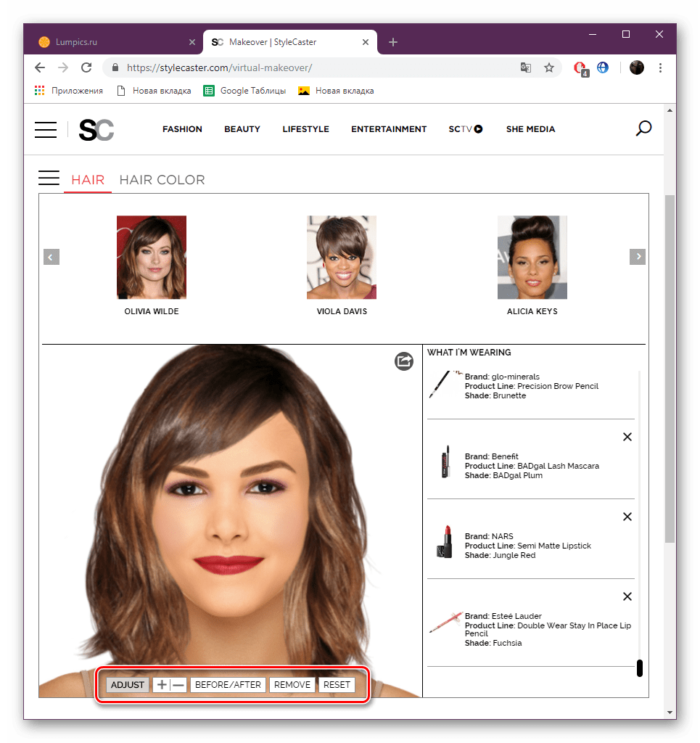
Task: Click the translate page icon in the address bar
Action: coord(526,67)
